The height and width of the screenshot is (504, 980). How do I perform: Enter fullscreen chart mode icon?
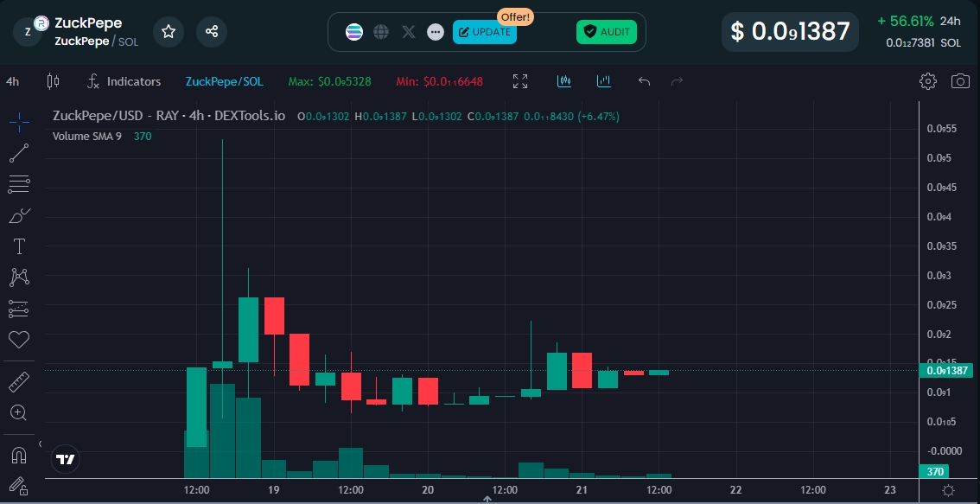[x=520, y=81]
